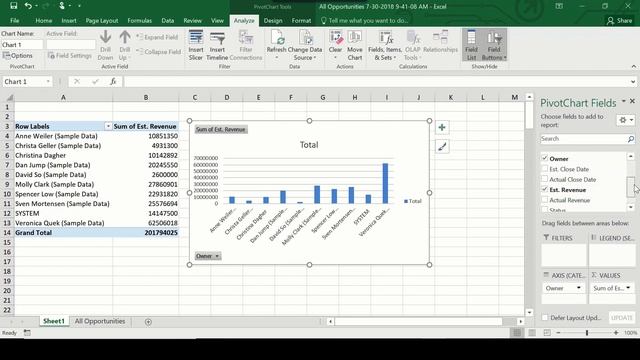Open Owner dropdown in Axis area
The image size is (640, 360).
(x=578, y=288)
